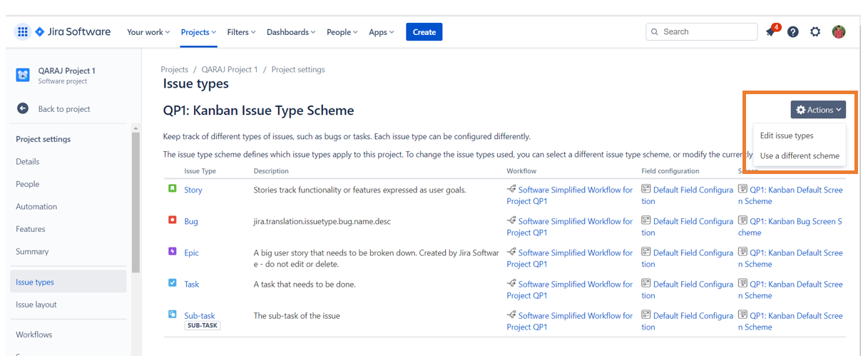This screenshot has height=358, width=868.
Task: Expand the People menu in top bar
Action: pos(342,32)
